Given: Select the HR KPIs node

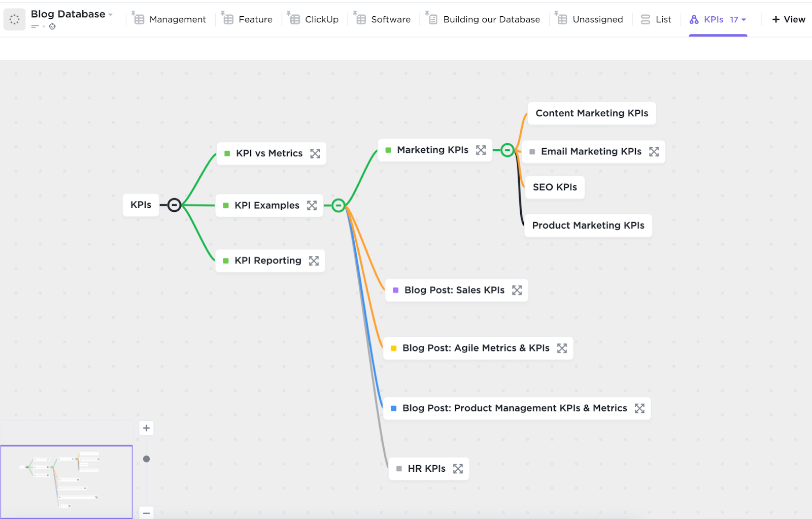Looking at the screenshot, I should point(429,469).
